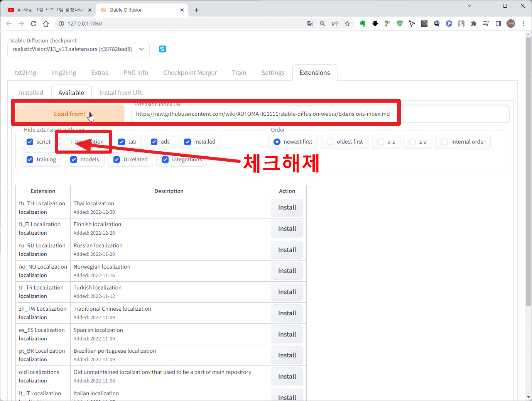Click the page vertical scrollbar thumb

(x=528, y=172)
